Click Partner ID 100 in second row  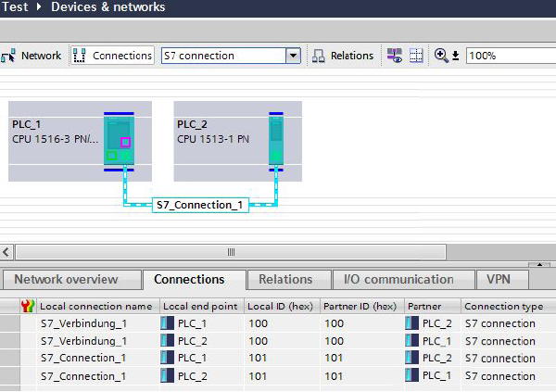(334, 341)
